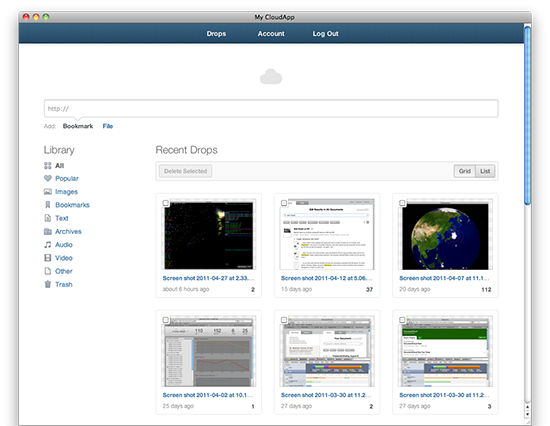The image size is (550, 426).
Task: Switch to List view
Action: [485, 171]
